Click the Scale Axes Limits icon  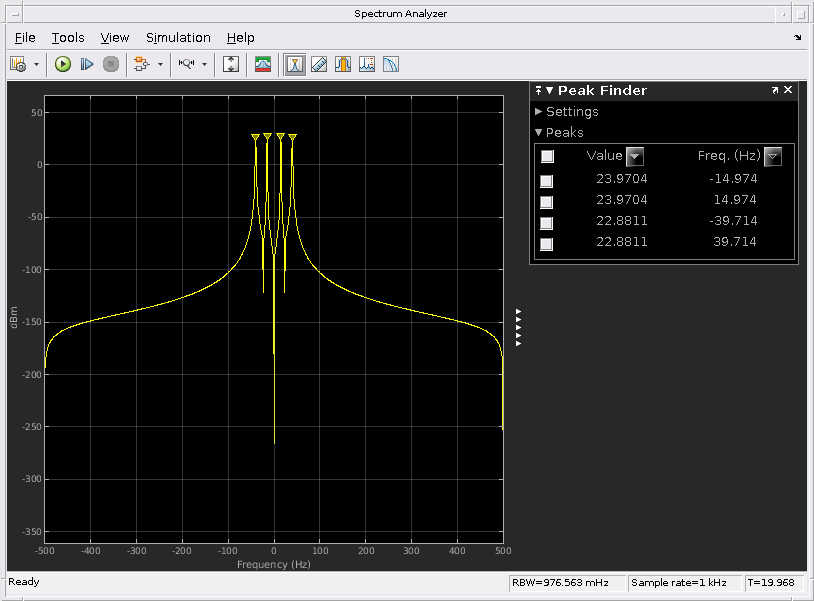coord(231,64)
